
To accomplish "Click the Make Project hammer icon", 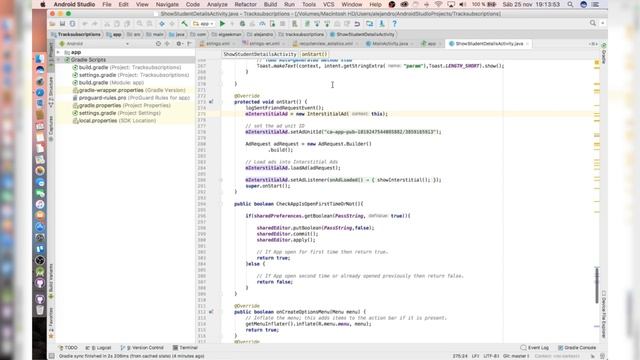I will click(x=184, y=24).
